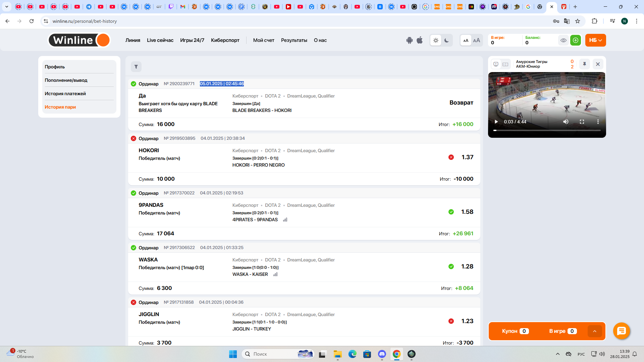The width and height of the screenshot is (644, 362).
Task: Click the Apple app download icon
Action: pyautogui.click(x=420, y=40)
